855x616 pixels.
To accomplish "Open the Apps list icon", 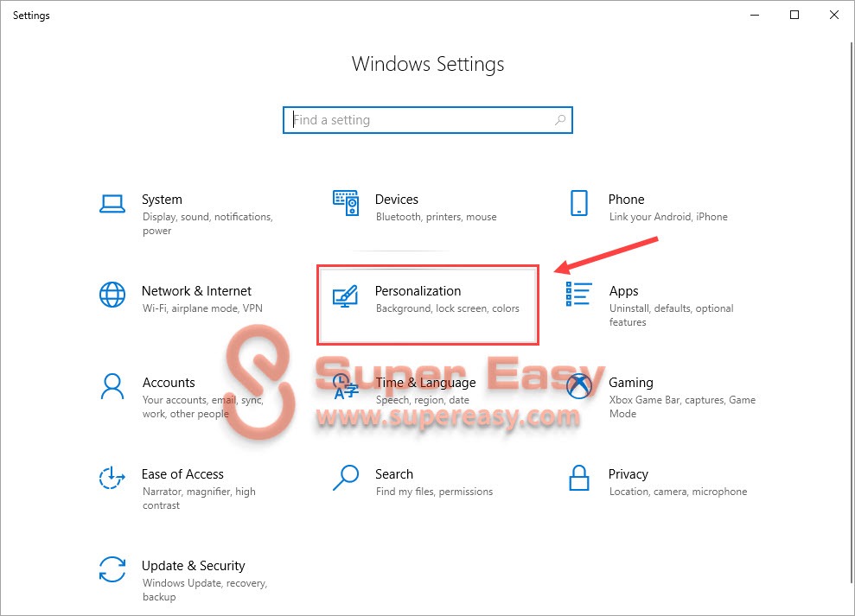I will 579,294.
